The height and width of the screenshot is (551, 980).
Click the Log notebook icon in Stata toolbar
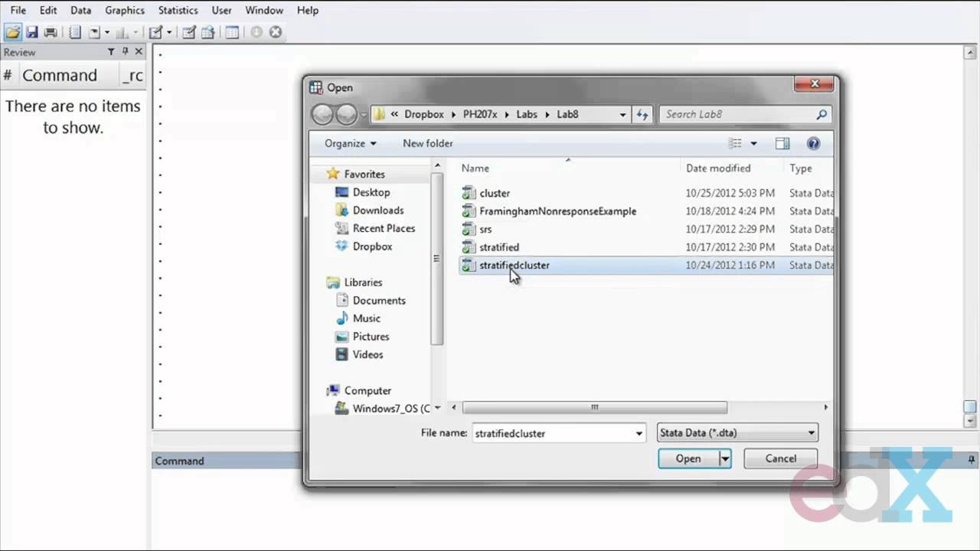pos(75,32)
